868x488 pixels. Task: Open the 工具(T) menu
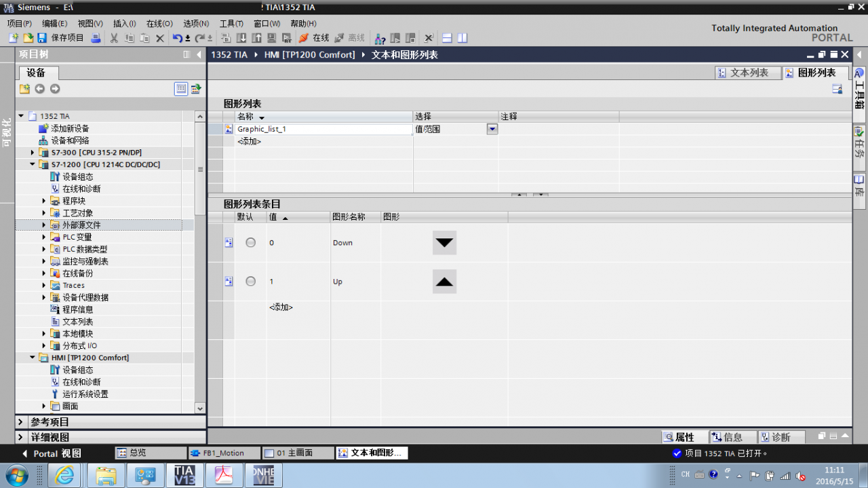231,23
